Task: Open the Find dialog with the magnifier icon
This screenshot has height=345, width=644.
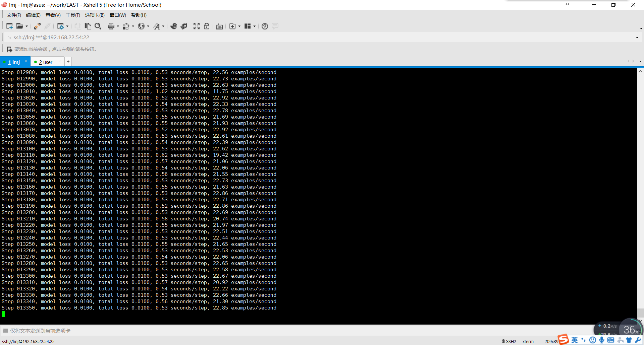Action: tap(98, 26)
